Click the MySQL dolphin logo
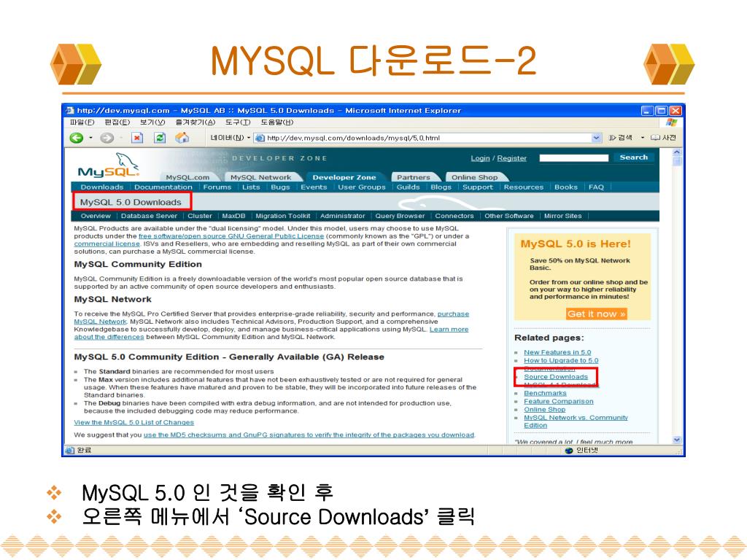The height and width of the screenshot is (560, 747). pos(109,166)
